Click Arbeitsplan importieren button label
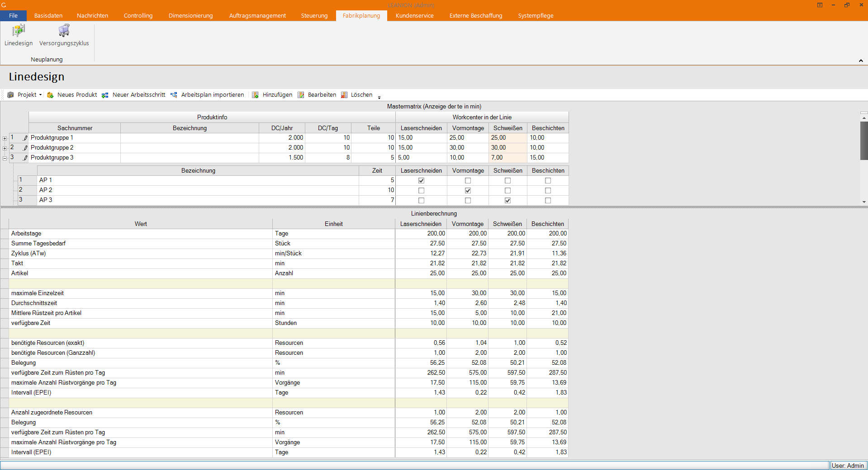Image resolution: width=868 pixels, height=470 pixels. click(213, 95)
